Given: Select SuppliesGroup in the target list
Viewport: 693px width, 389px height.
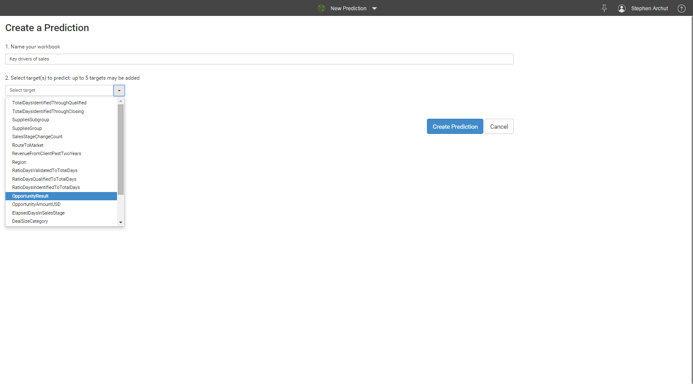Looking at the screenshot, I should click(x=61, y=128).
